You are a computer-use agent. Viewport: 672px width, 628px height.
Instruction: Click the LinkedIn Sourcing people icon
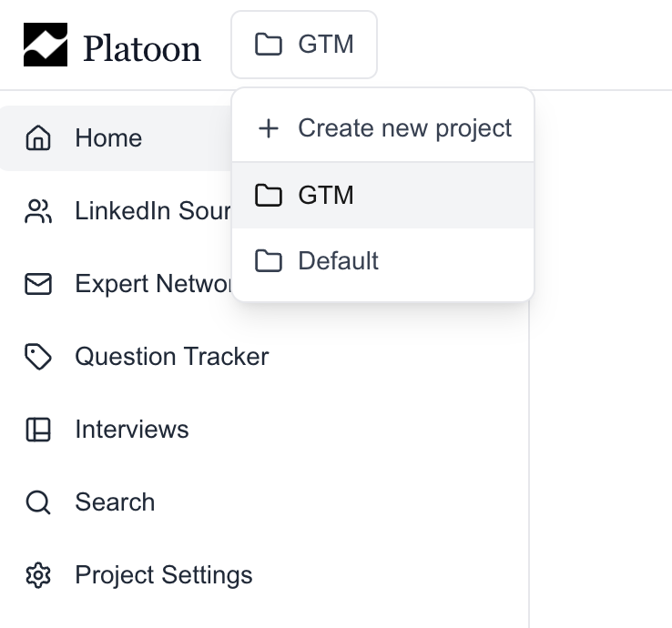(38, 211)
